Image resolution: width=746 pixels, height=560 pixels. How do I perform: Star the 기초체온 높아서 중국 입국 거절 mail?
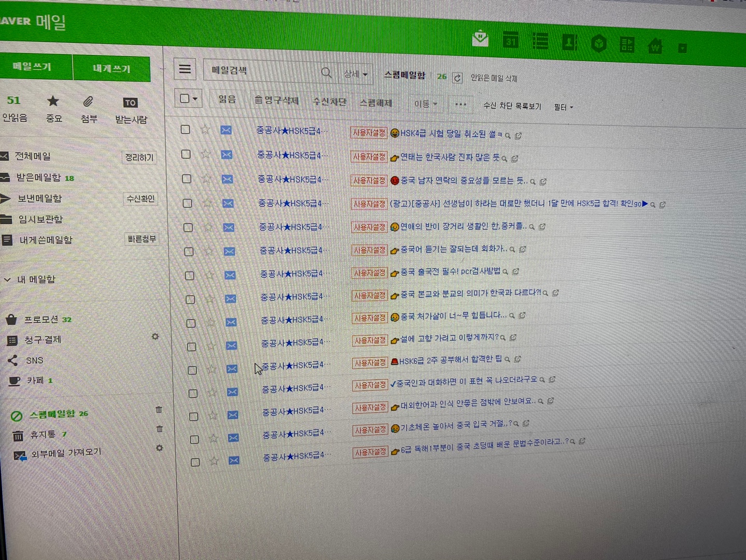(213, 439)
